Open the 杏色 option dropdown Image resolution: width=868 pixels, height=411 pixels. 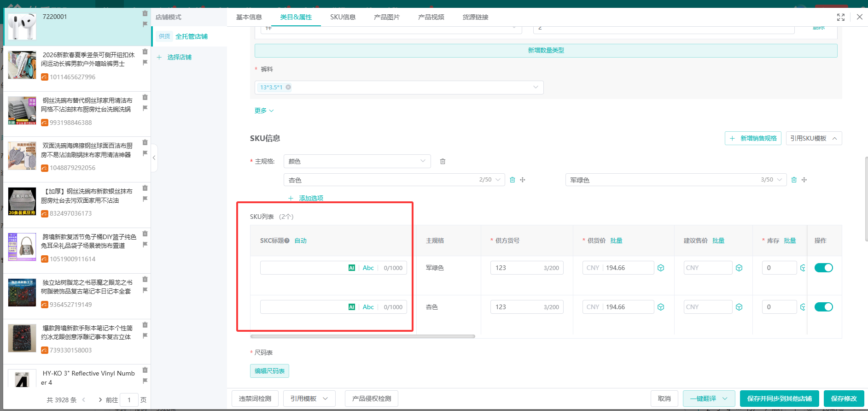pyautogui.click(x=498, y=180)
